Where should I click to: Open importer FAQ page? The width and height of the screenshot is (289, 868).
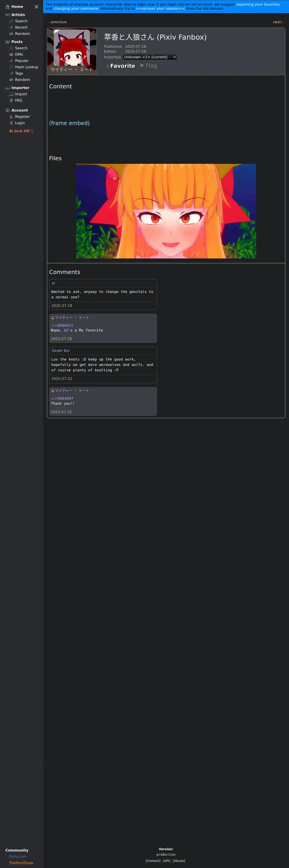[18, 101]
